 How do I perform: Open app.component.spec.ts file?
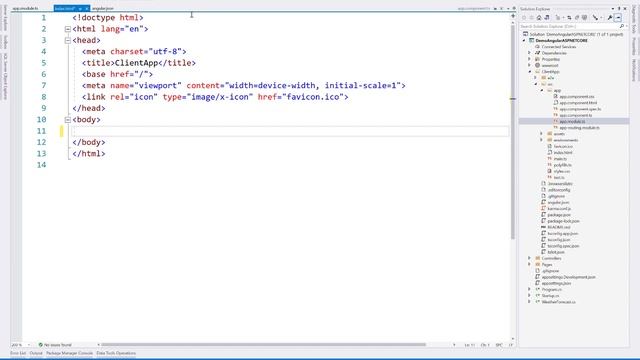(x=580, y=109)
